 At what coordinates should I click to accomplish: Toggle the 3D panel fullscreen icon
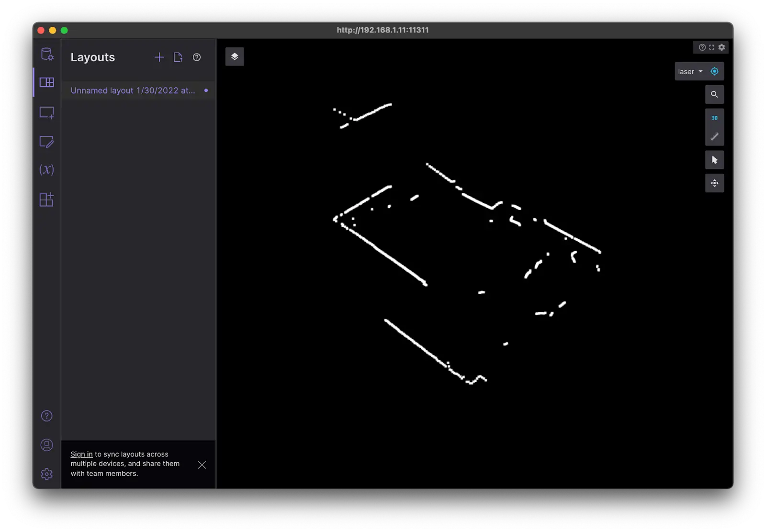coord(712,47)
